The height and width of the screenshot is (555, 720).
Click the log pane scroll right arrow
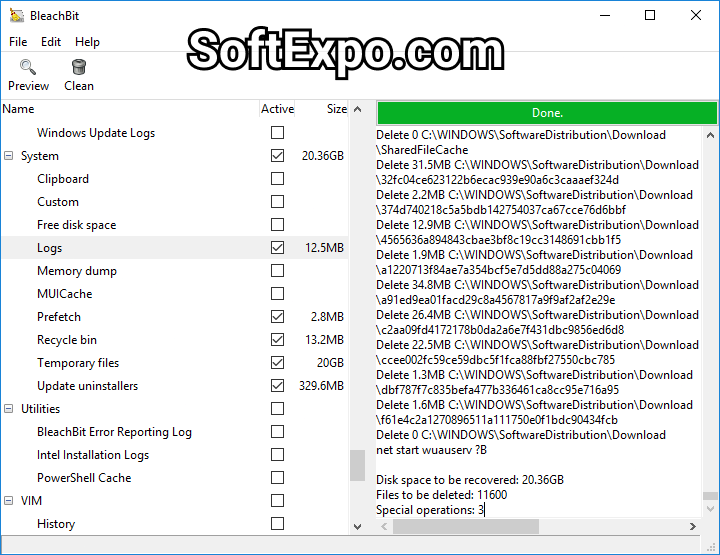(x=692, y=527)
